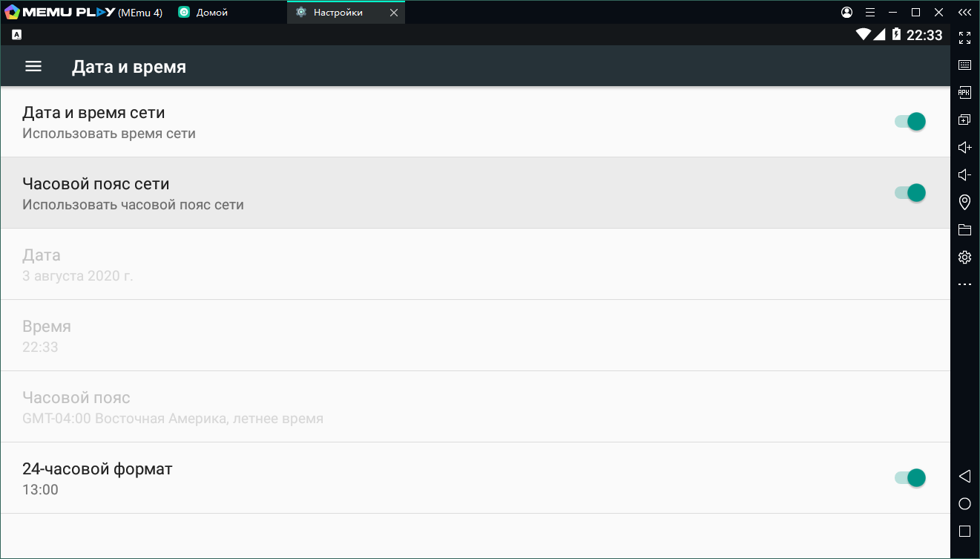
Task: Click the APK install icon
Action: click(964, 93)
